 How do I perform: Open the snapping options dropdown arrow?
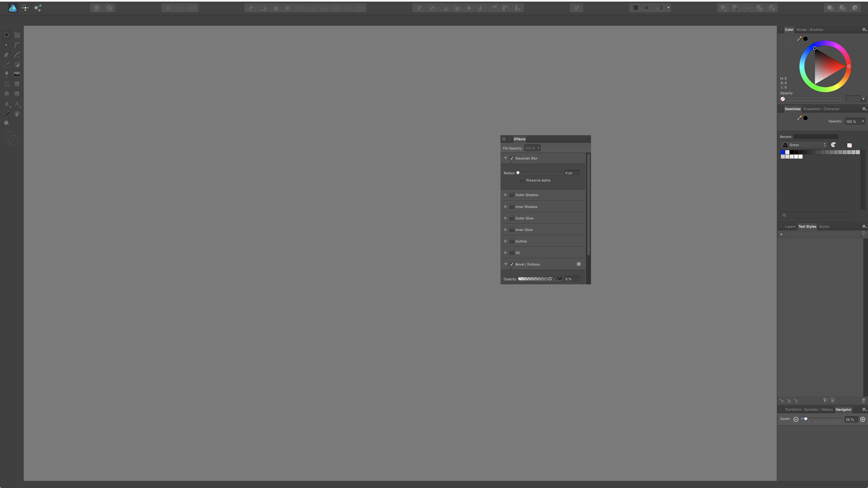[x=668, y=8]
